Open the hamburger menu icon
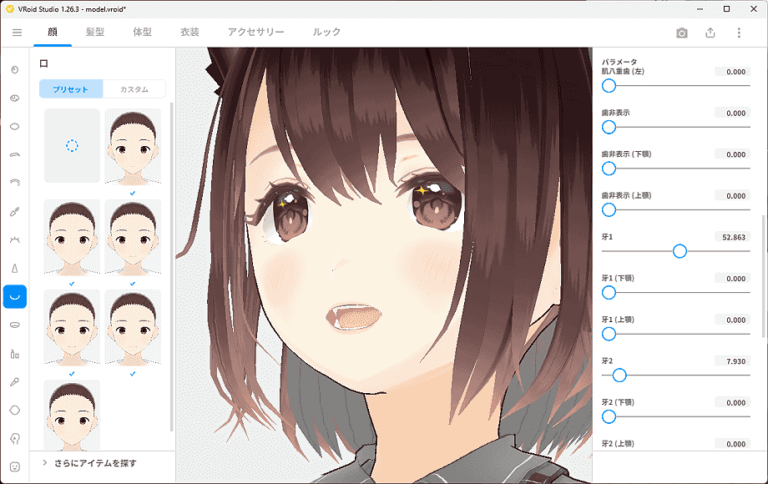 click(17, 32)
